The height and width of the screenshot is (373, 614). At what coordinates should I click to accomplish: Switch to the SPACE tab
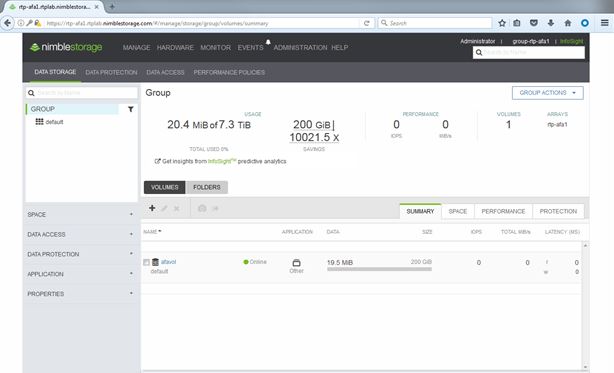pos(458,211)
